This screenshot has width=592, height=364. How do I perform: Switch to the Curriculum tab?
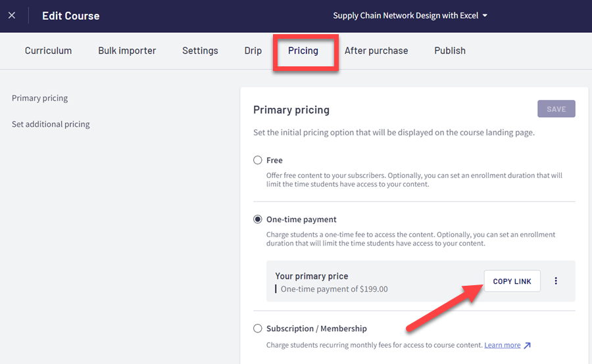click(x=48, y=51)
